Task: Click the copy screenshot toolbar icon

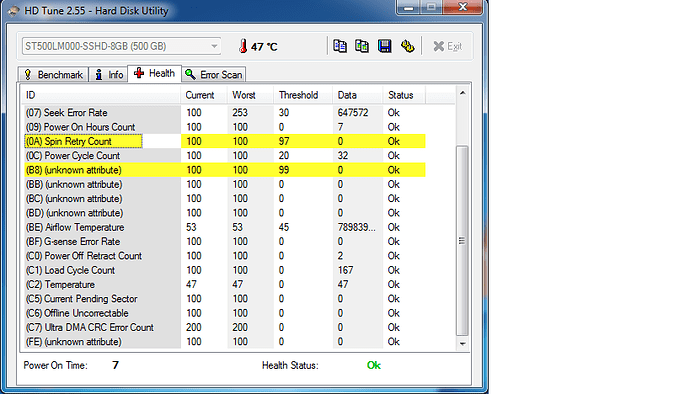Action: (362, 46)
